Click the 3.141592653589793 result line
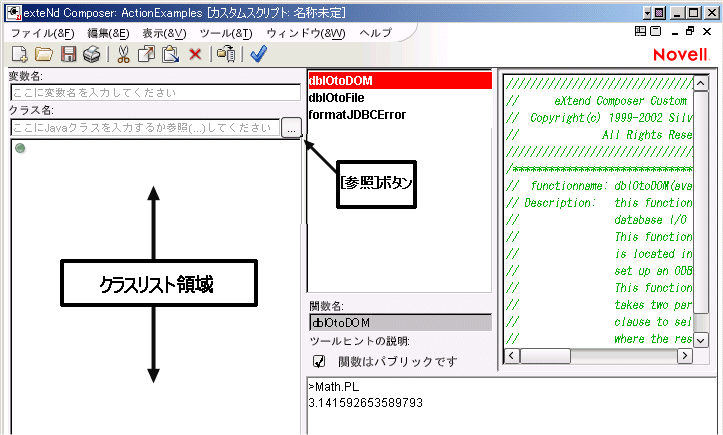 tap(366, 403)
